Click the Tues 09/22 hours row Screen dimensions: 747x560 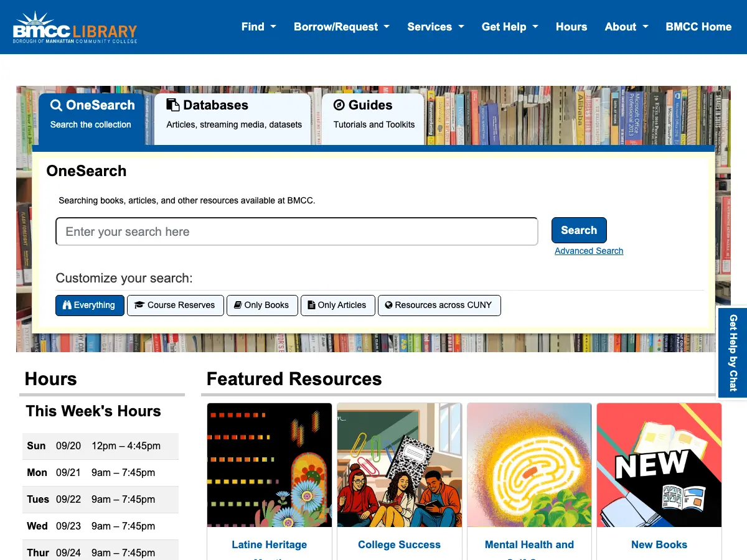pyautogui.click(x=100, y=500)
